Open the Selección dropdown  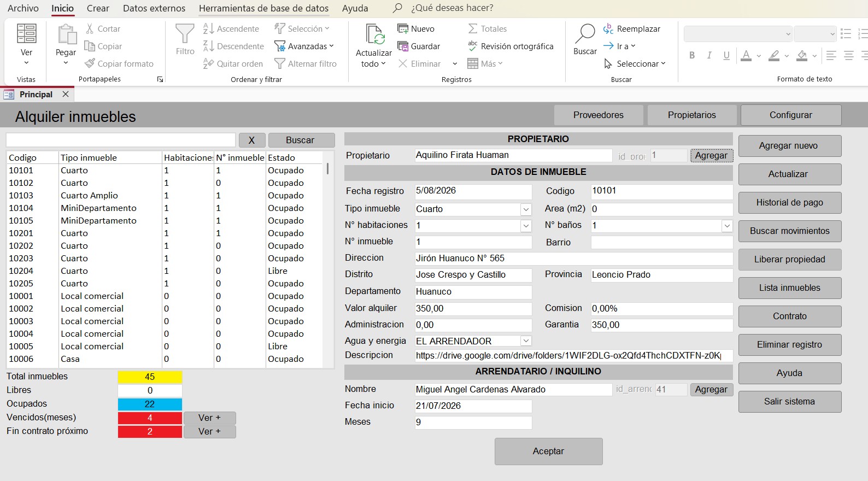(x=302, y=29)
